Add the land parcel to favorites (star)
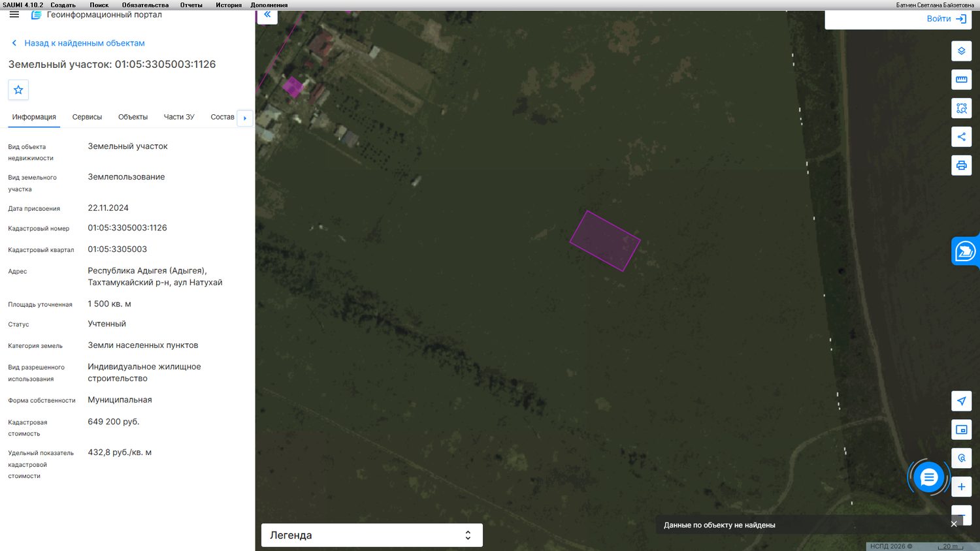The height and width of the screenshot is (551, 980). [18, 90]
